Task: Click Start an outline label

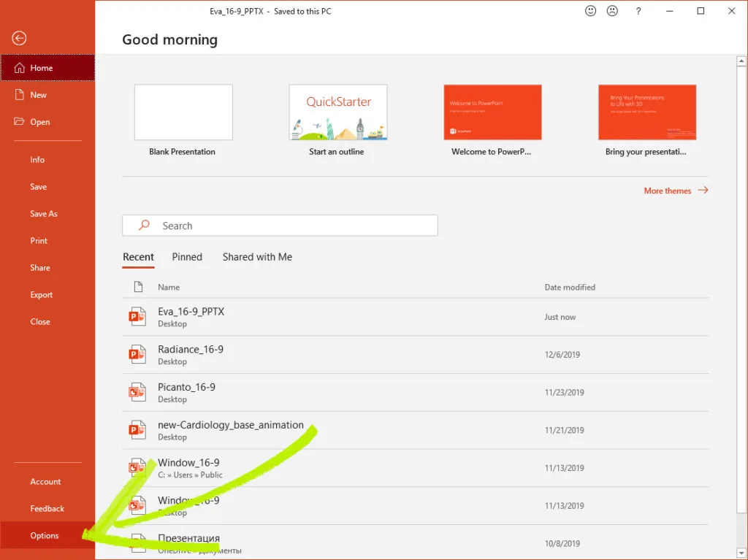Action: [336, 152]
